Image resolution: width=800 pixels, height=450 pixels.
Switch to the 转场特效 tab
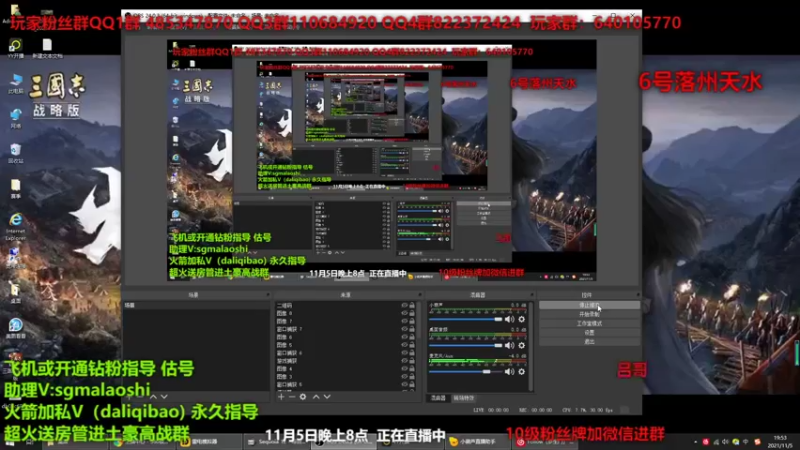click(463, 398)
